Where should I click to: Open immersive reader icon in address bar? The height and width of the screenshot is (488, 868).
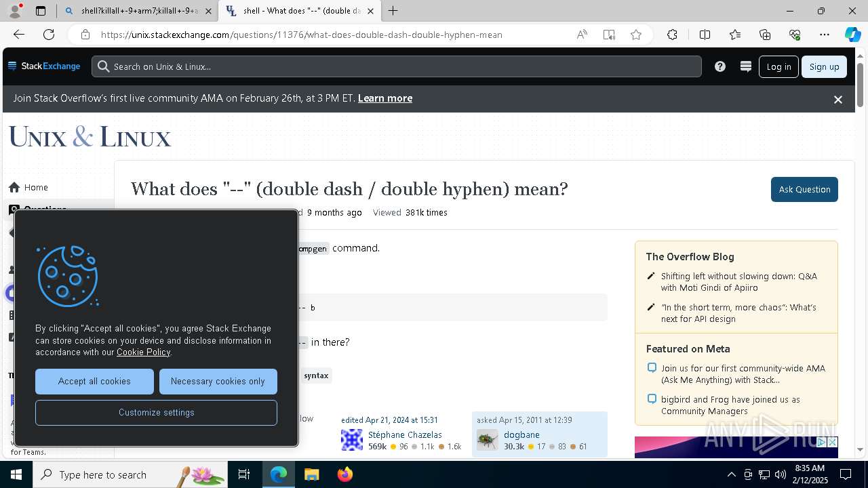609,35
